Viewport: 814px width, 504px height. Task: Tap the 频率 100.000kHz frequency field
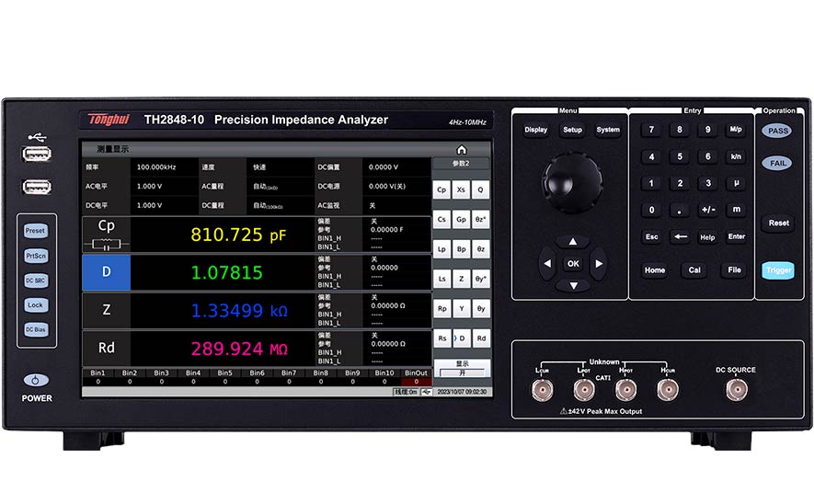[x=140, y=167]
